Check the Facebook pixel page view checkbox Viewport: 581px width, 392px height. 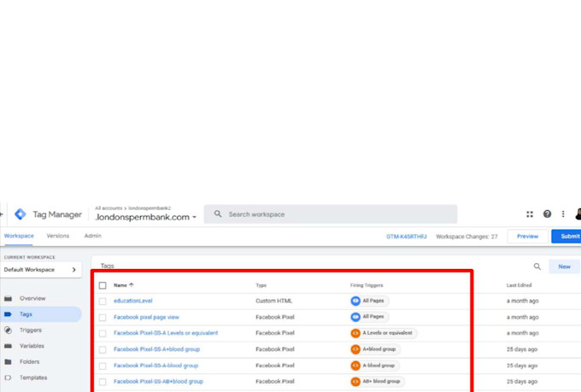[x=103, y=318]
